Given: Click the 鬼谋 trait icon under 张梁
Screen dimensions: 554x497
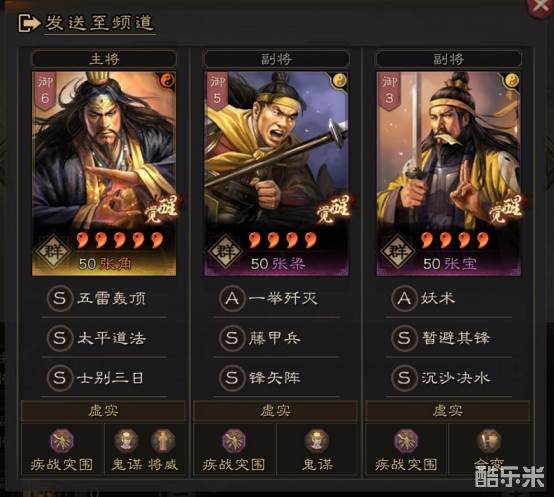Looking at the screenshot, I should [x=317, y=440].
